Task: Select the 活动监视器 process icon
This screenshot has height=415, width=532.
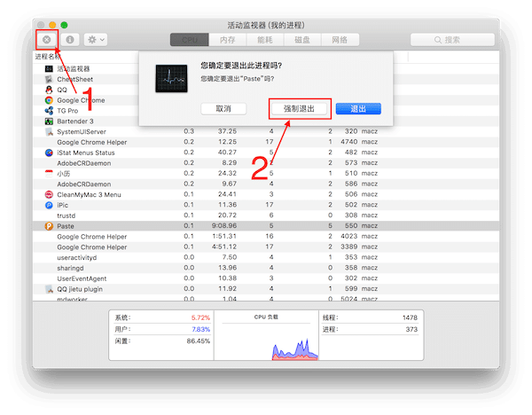Action: coord(49,69)
